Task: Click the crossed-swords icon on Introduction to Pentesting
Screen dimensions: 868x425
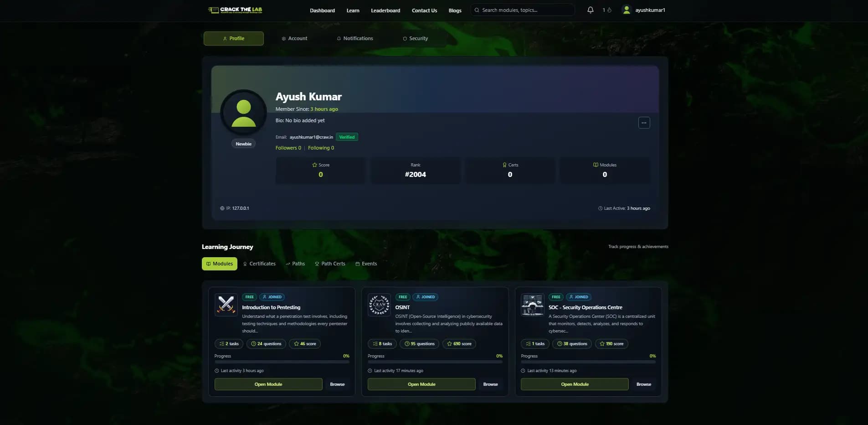Action: (x=226, y=304)
